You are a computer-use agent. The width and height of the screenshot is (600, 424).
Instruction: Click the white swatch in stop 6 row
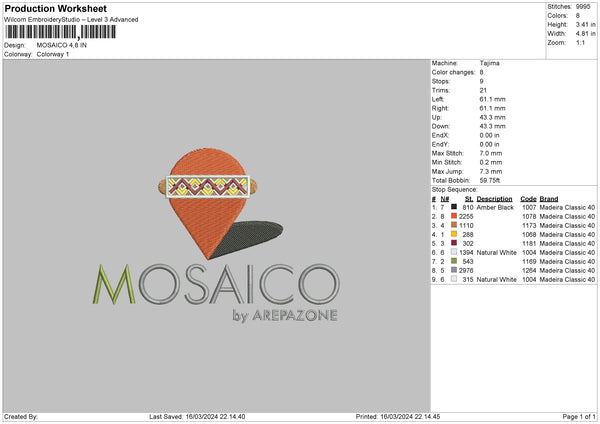click(454, 252)
